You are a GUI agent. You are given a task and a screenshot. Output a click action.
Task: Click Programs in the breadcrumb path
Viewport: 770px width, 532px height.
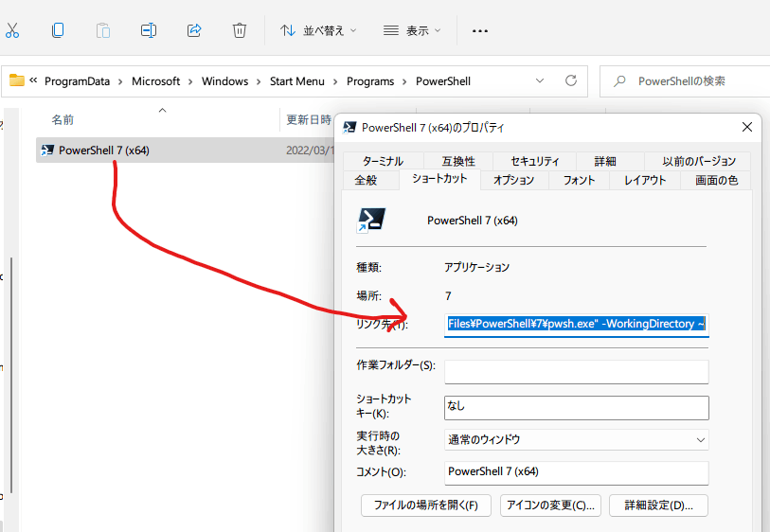370,81
